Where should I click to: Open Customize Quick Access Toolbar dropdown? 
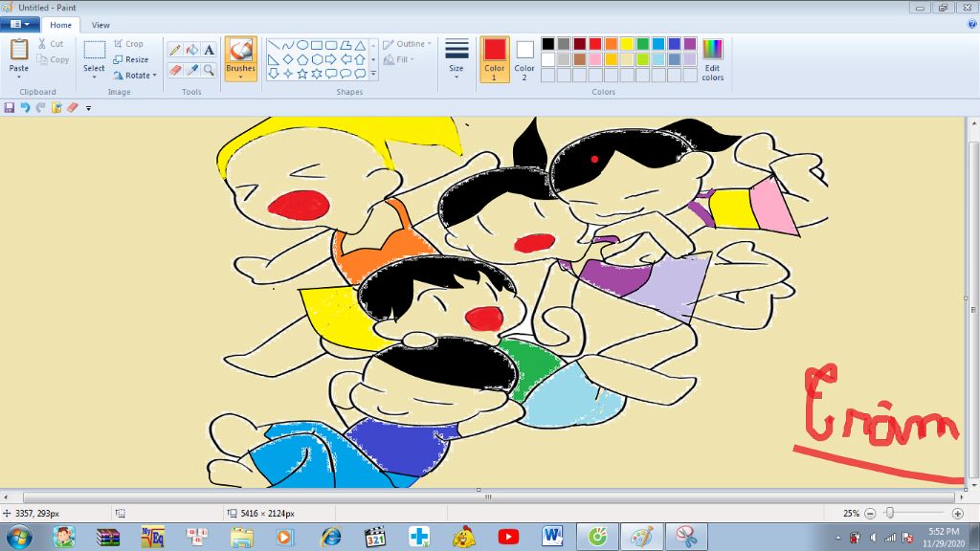click(88, 108)
